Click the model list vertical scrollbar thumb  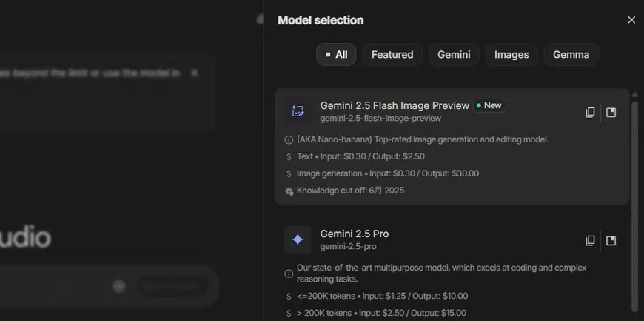(x=634, y=206)
